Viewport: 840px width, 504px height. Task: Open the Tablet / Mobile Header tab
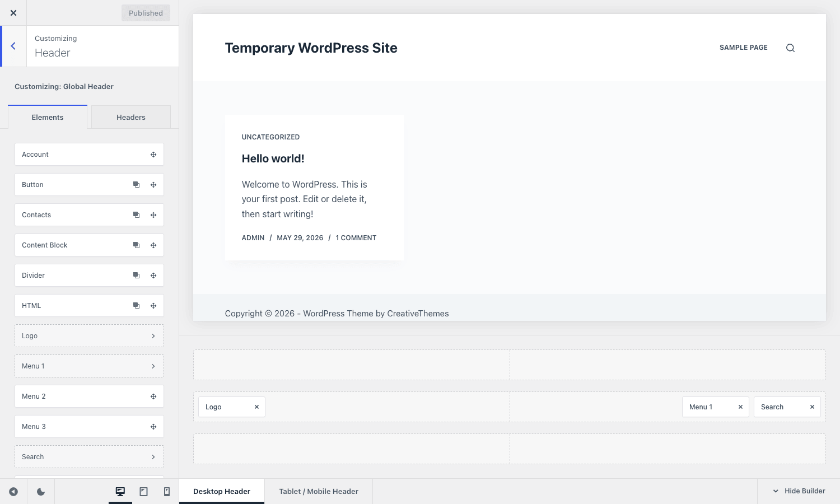coord(319,492)
